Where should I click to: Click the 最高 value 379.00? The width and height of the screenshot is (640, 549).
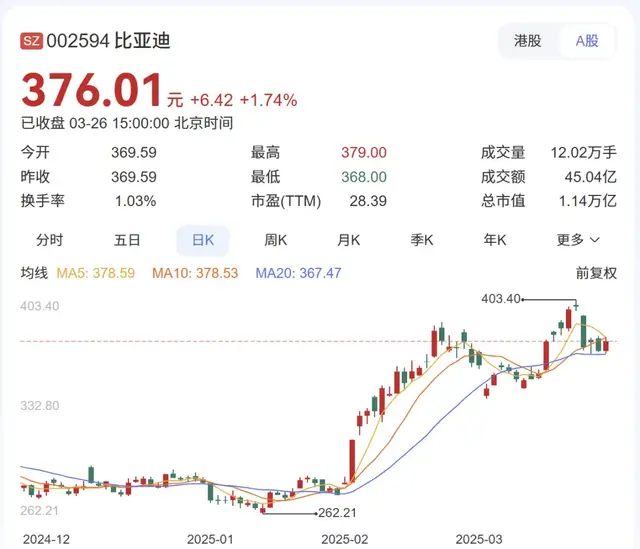[x=364, y=153]
